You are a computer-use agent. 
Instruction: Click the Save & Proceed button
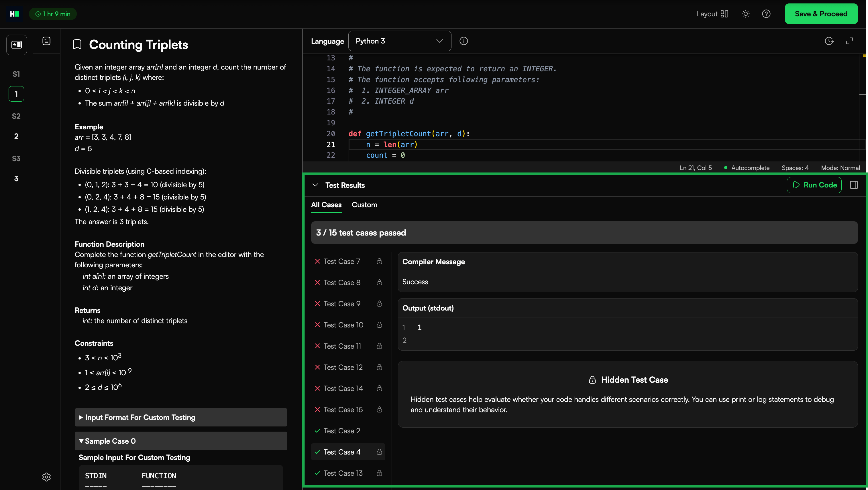point(821,14)
